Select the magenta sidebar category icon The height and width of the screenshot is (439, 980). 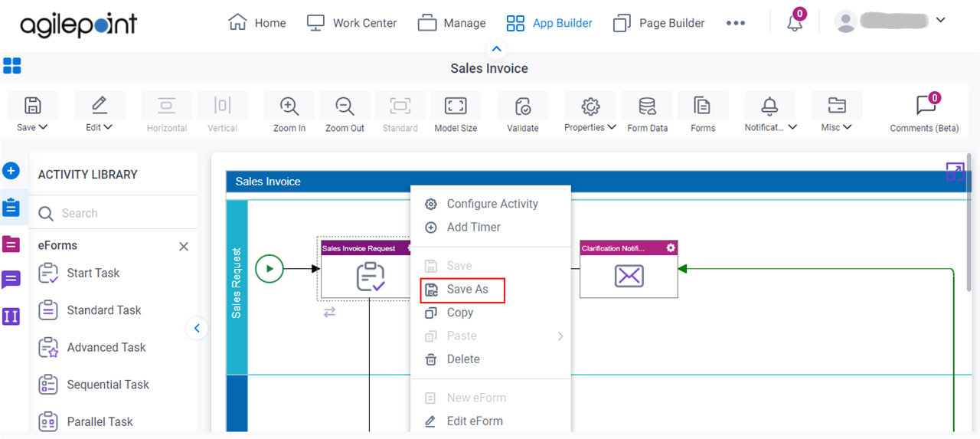11,244
